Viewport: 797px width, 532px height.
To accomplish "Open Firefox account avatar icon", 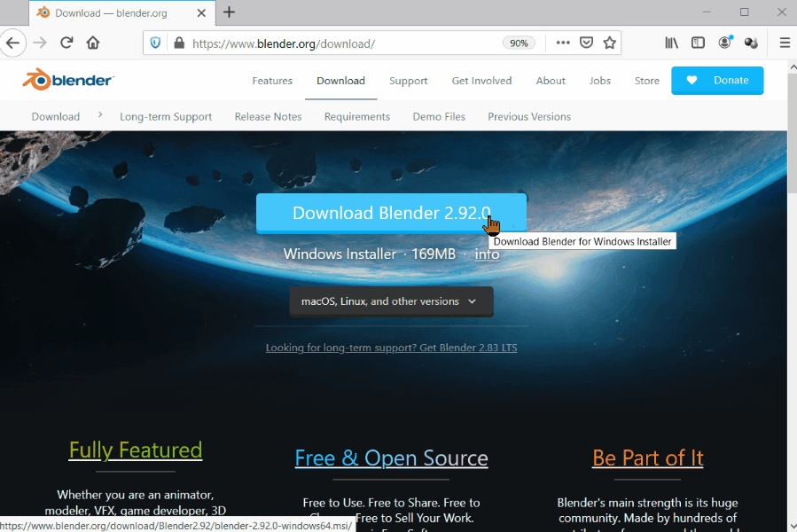I will pyautogui.click(x=725, y=43).
